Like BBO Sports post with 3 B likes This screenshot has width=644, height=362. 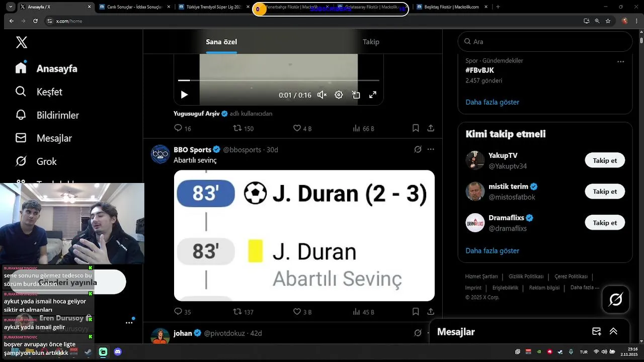click(x=302, y=312)
